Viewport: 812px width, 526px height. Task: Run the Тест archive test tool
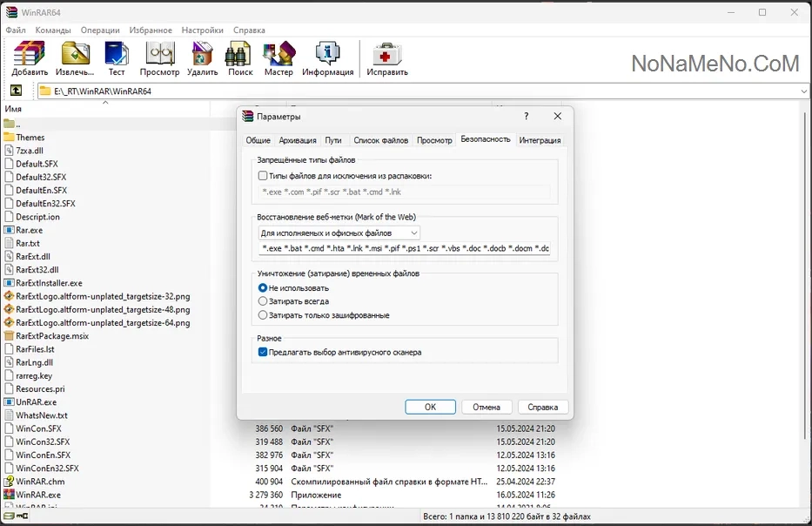(117, 57)
